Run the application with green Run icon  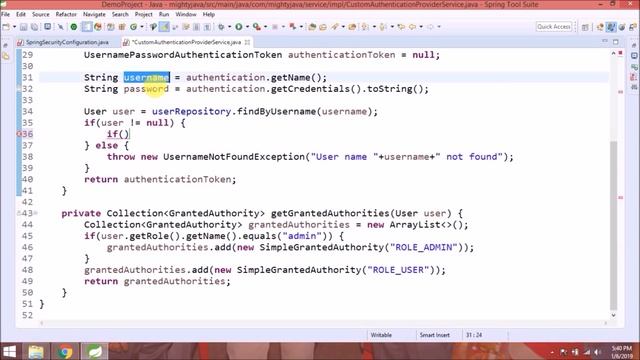[239, 27]
